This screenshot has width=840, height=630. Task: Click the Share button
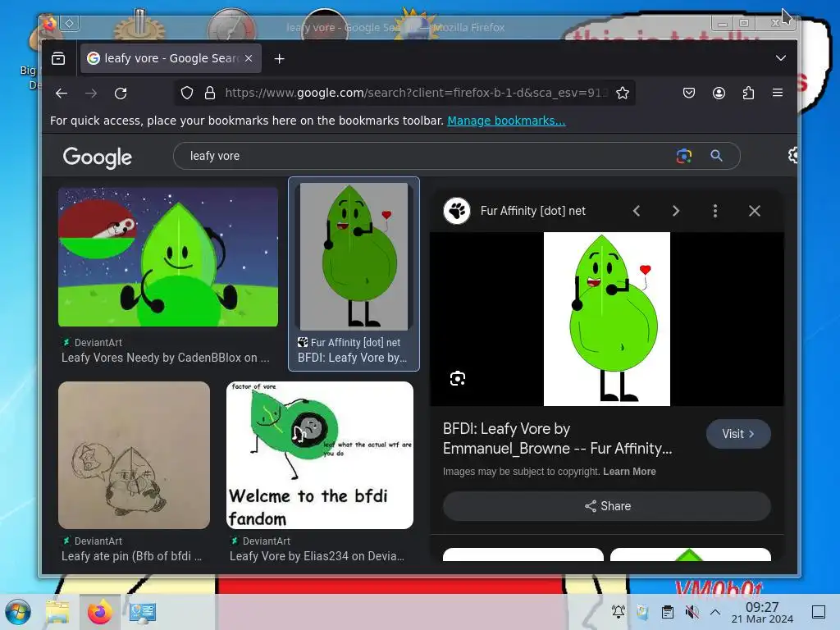pyautogui.click(x=607, y=506)
